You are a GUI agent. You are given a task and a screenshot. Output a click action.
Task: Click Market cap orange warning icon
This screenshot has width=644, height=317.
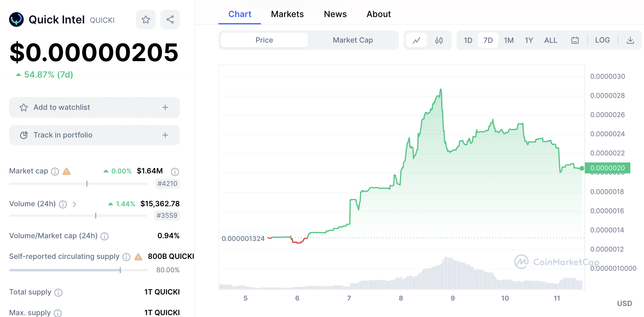[x=67, y=171]
